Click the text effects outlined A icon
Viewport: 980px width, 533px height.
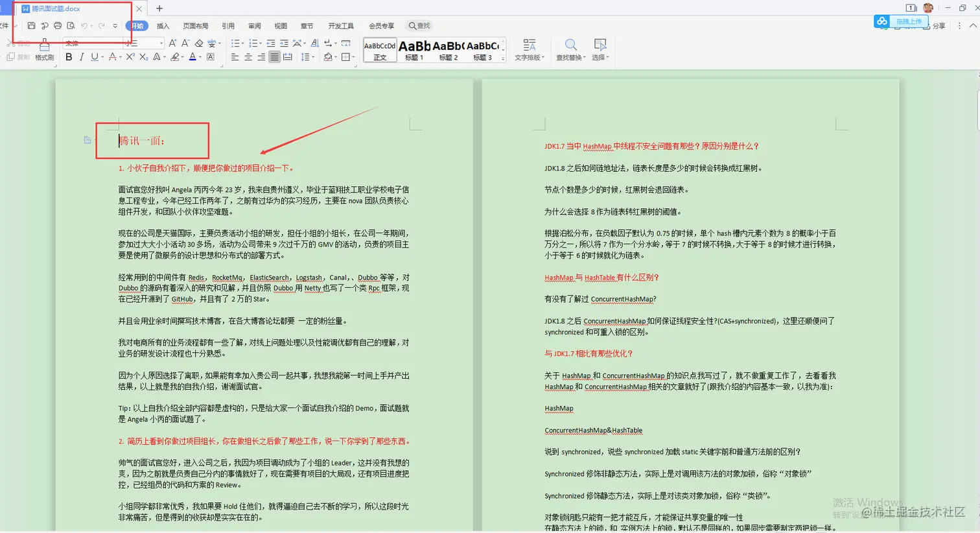tap(156, 57)
